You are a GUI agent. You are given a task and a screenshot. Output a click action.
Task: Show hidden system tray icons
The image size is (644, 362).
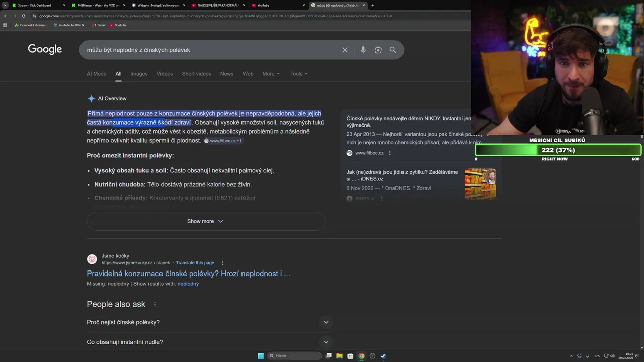pos(571,356)
